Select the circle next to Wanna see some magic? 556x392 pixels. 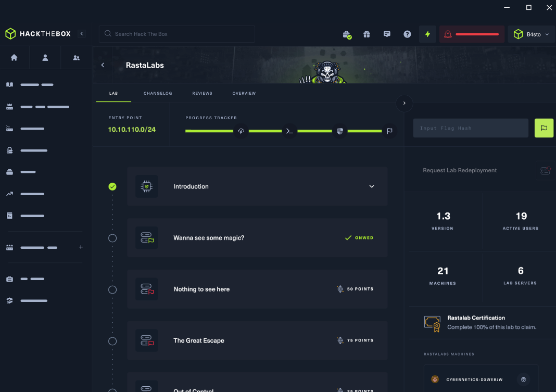tap(112, 238)
